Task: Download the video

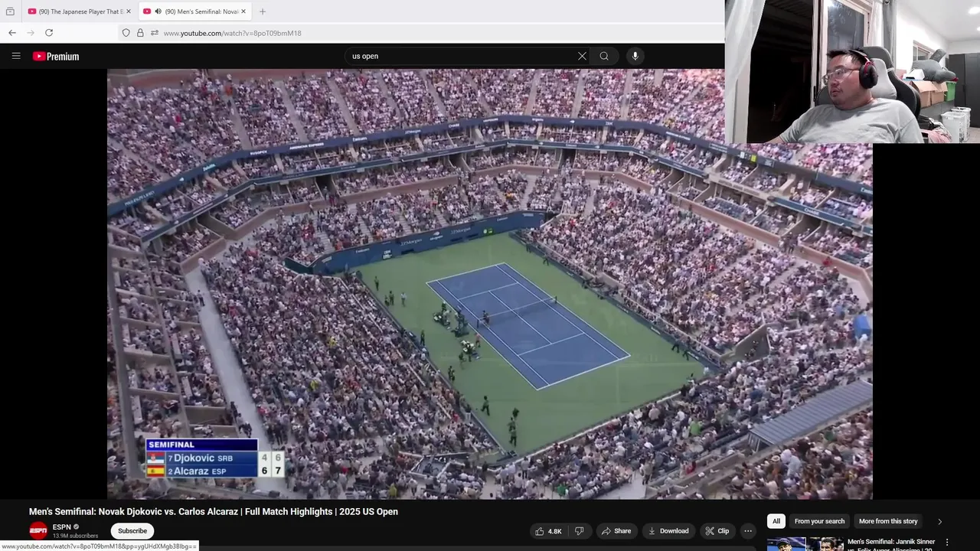Action: (668, 531)
